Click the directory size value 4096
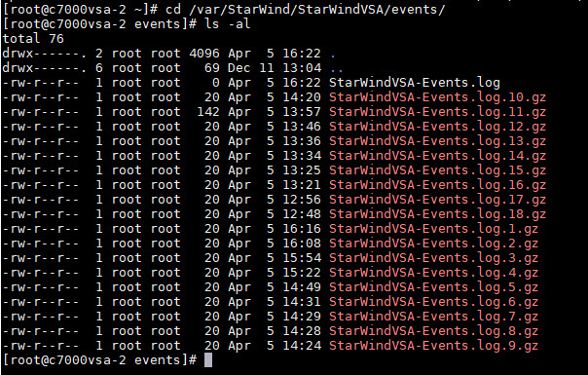This screenshot has width=588, height=375. 204,54
